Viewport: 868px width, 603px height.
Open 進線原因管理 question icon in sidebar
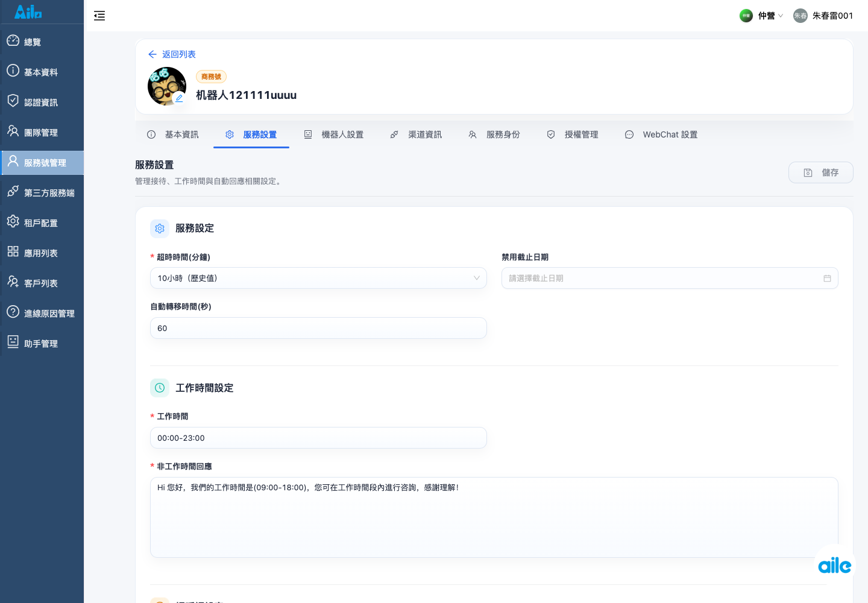pos(13,312)
